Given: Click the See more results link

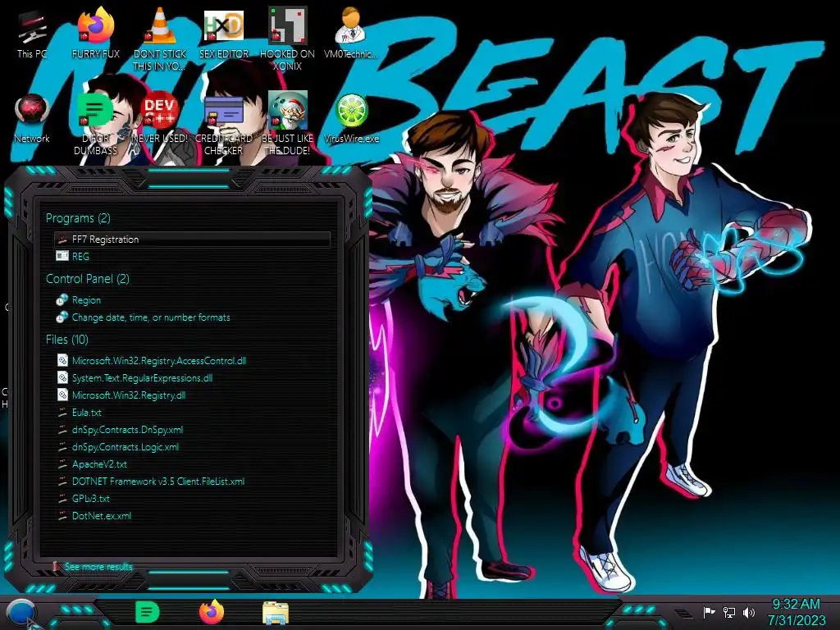Looking at the screenshot, I should click(98, 567).
